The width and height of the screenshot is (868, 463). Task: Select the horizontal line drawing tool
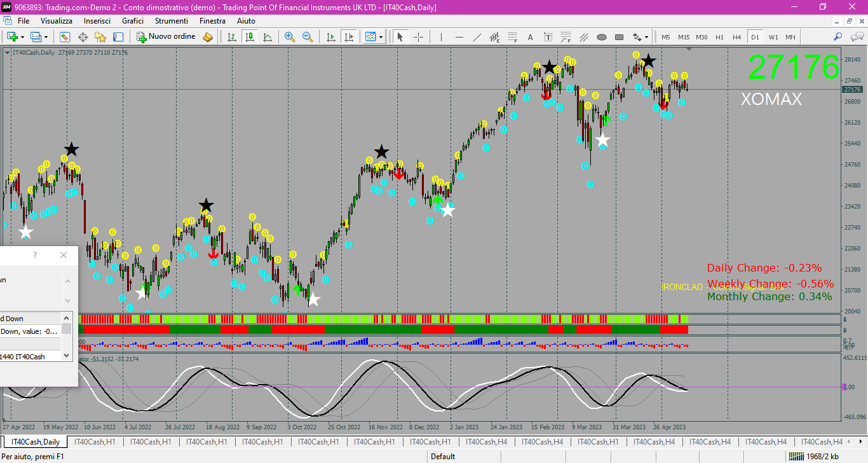click(459, 37)
